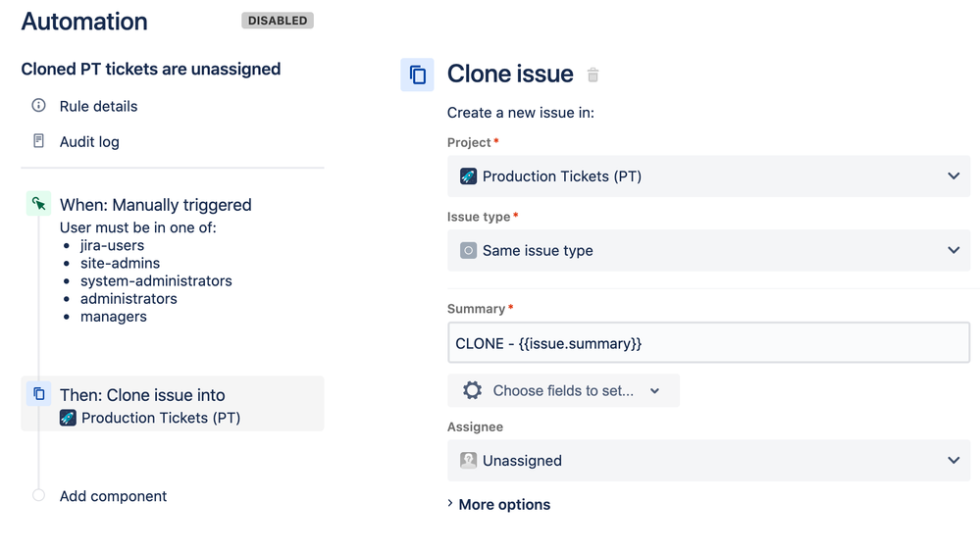This screenshot has height=552, width=980.
Task: Click the trash icon beside Clone issue
Action: (x=593, y=75)
